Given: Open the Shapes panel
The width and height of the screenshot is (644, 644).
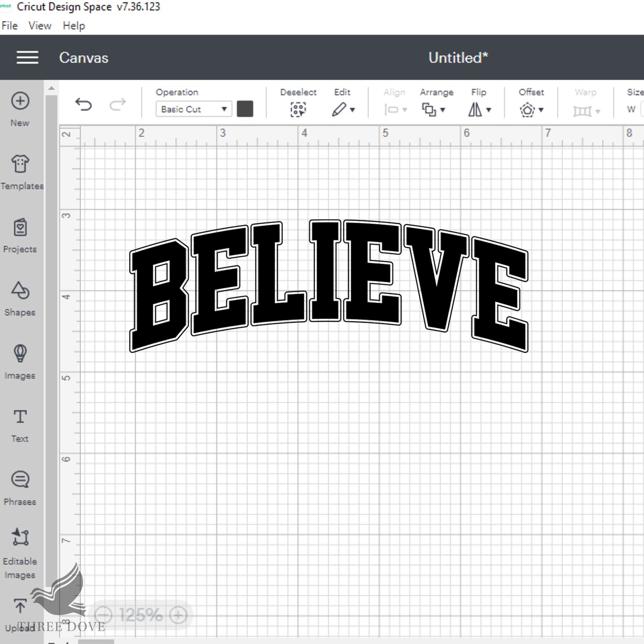Looking at the screenshot, I should [20, 291].
